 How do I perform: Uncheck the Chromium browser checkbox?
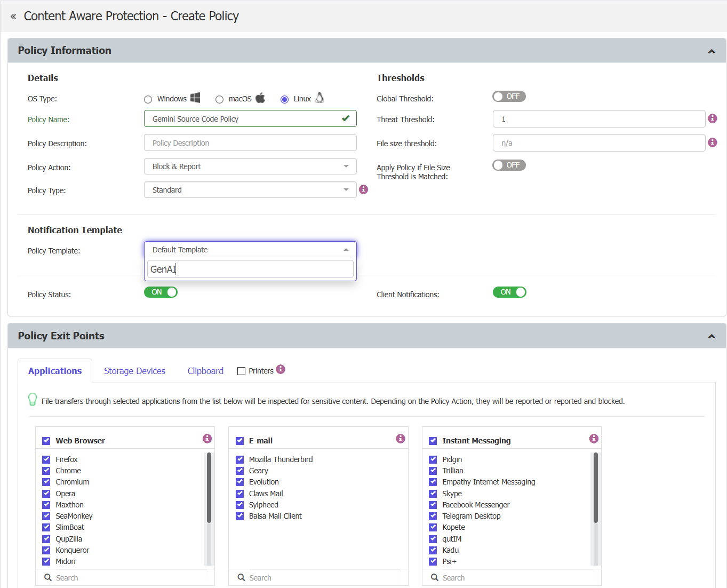[46, 482]
